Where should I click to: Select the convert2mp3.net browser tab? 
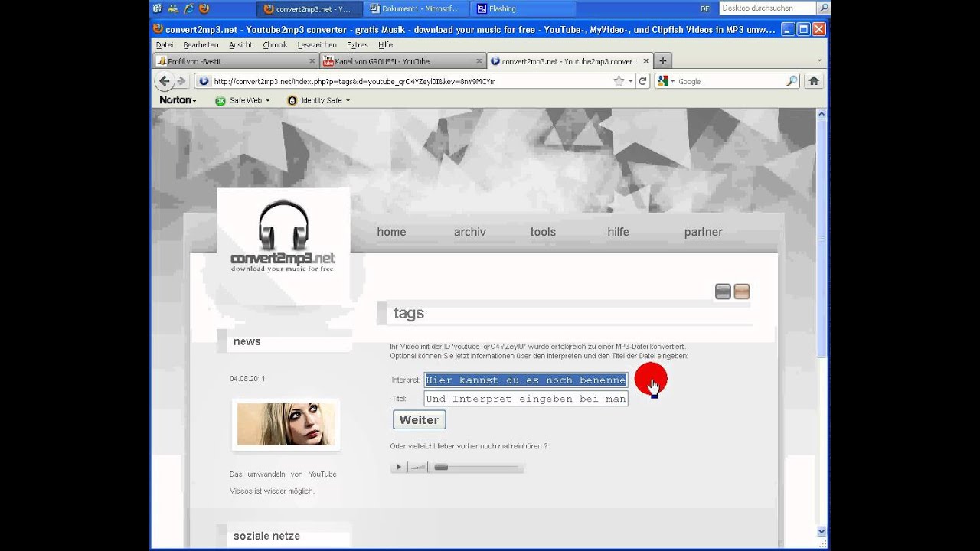click(x=570, y=61)
